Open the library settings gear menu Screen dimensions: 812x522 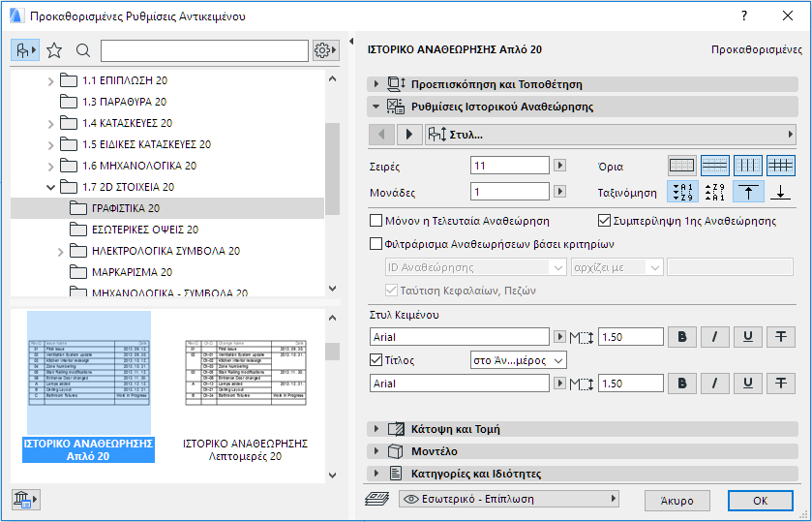point(326,50)
